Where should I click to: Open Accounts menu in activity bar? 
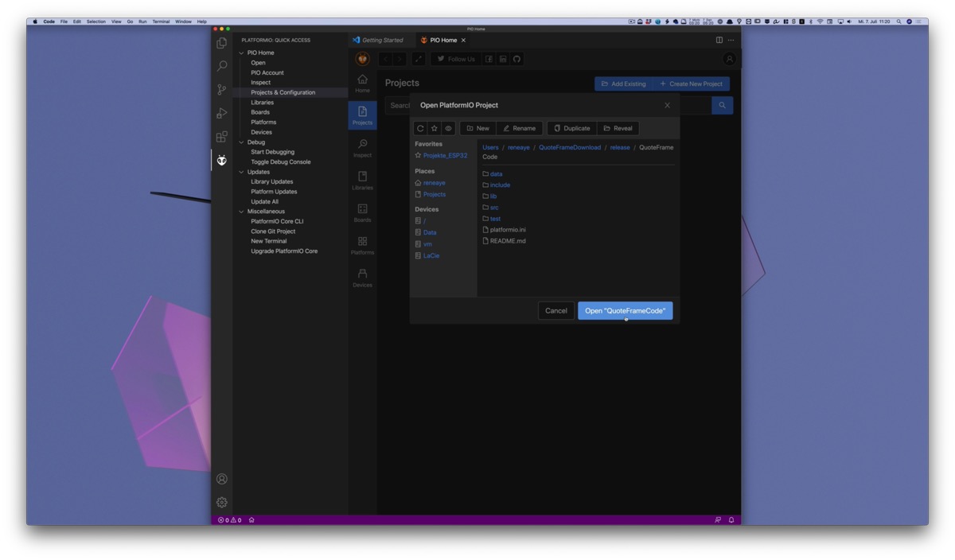pos(222,479)
